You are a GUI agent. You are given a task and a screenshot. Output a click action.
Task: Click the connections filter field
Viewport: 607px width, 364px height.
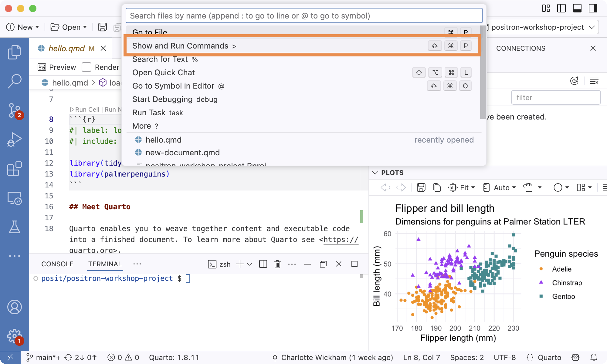click(556, 97)
